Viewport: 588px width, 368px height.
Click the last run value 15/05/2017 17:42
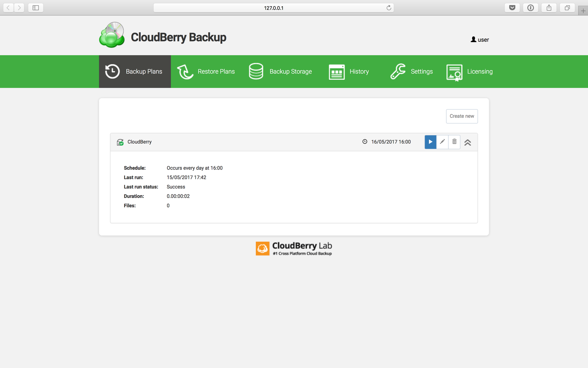[x=186, y=178]
